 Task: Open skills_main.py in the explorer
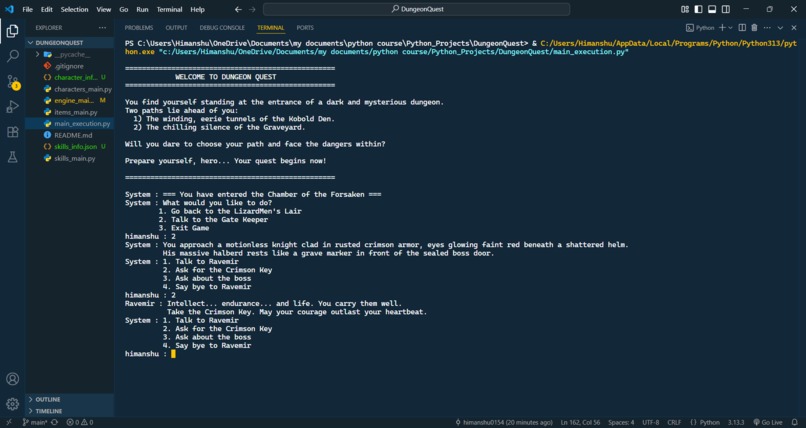[69, 158]
